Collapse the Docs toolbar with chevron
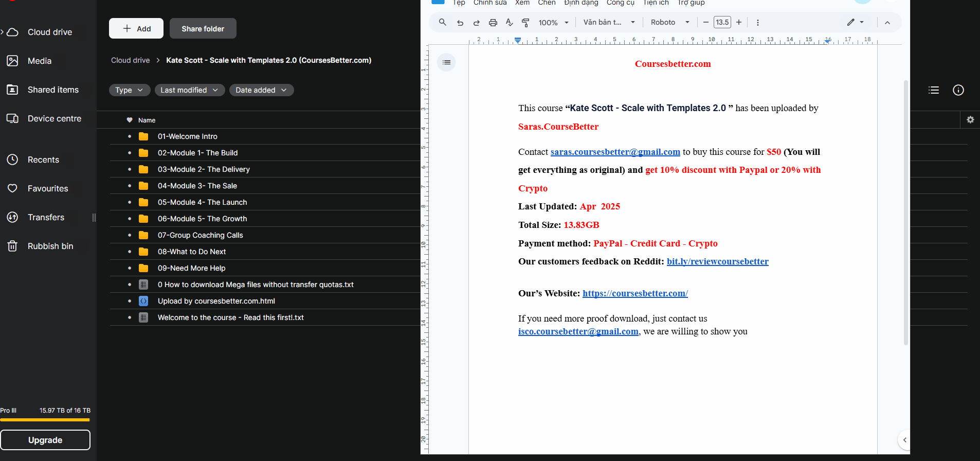Image resolution: width=980 pixels, height=461 pixels. [x=887, y=23]
